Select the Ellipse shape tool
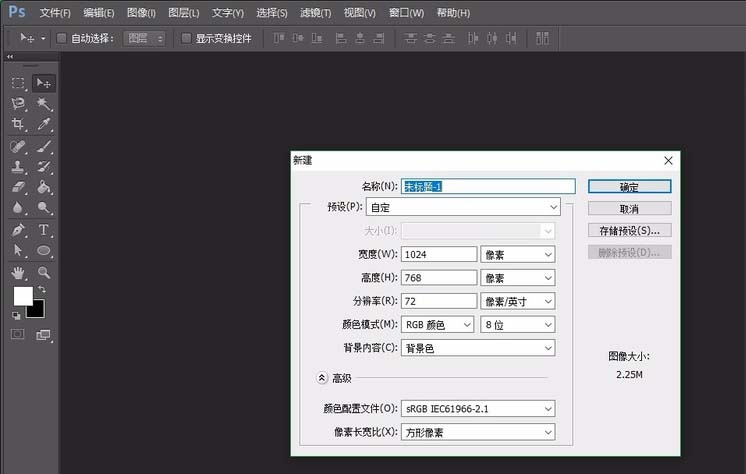This screenshot has width=746, height=474. [x=44, y=250]
